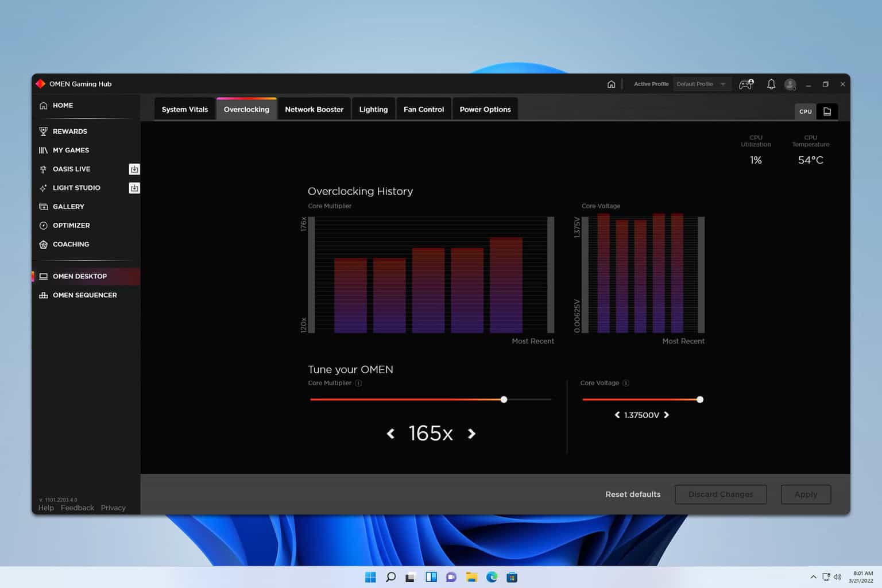Click the download icon beside OASIS LIVE
882x588 pixels.
[134, 169]
